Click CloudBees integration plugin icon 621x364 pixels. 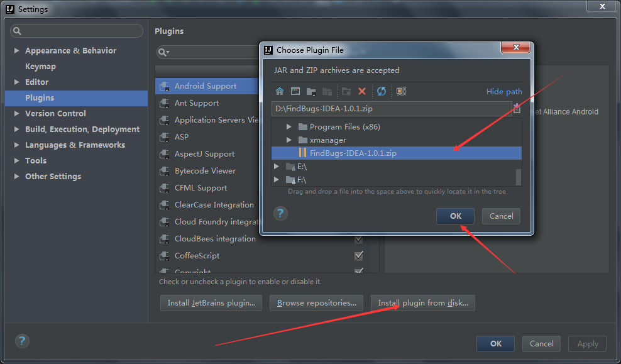pyautogui.click(x=164, y=239)
